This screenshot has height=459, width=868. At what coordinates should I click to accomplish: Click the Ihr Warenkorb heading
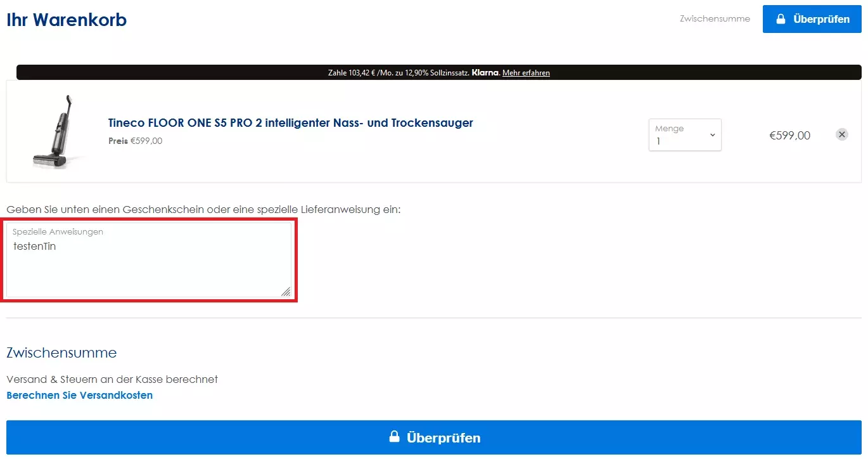pos(67,20)
